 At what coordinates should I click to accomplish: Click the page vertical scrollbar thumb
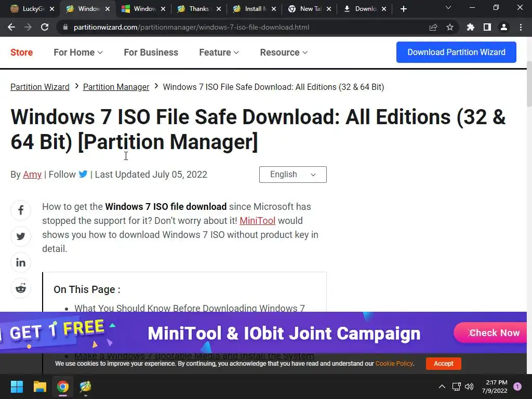(529, 85)
